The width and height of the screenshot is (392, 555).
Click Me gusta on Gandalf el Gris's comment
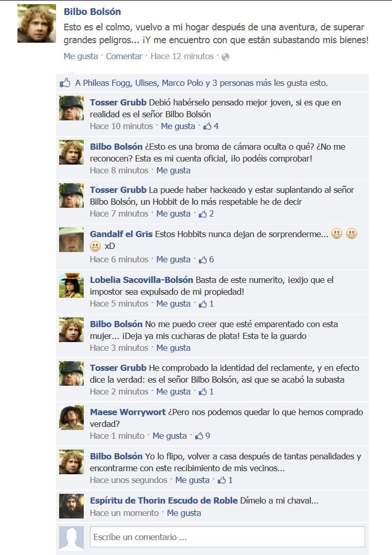pyautogui.click(x=173, y=259)
